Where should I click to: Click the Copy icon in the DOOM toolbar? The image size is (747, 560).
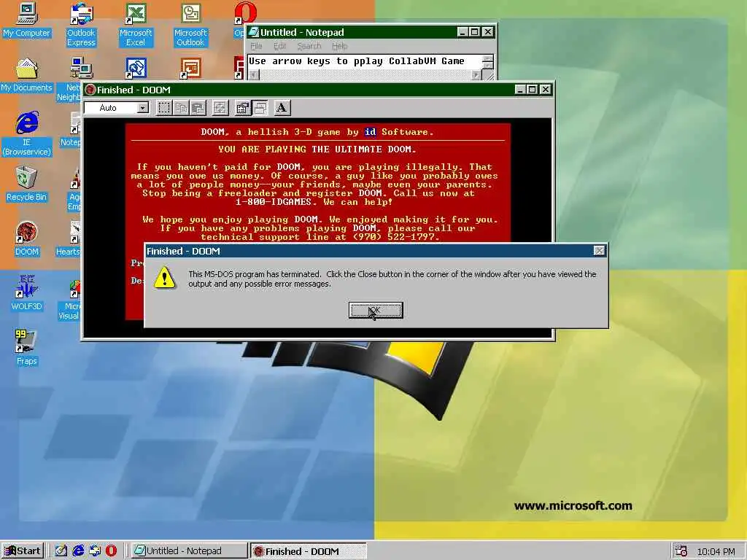point(181,108)
